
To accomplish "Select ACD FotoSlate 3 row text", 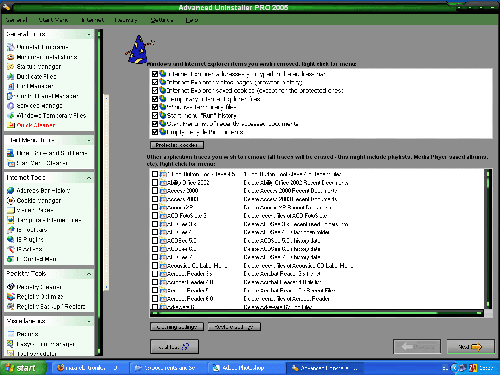I will coord(187,215).
